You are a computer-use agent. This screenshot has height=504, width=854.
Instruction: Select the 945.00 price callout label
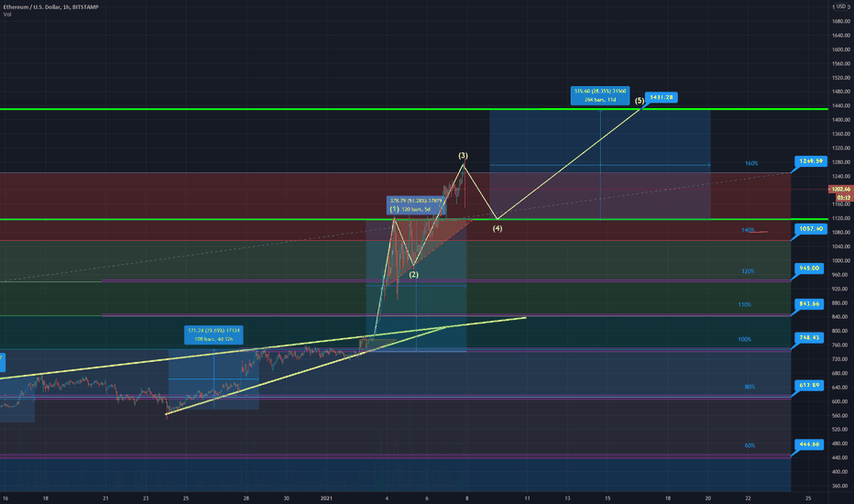(x=809, y=268)
